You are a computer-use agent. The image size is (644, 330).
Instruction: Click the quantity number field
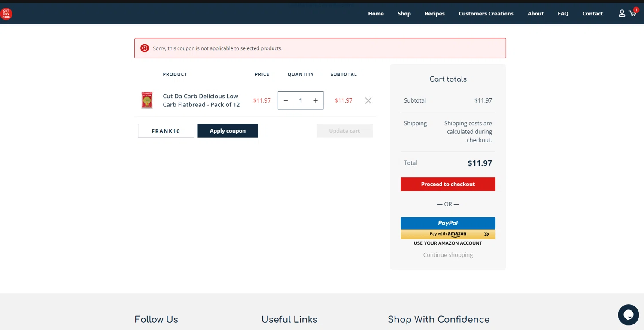(301, 100)
